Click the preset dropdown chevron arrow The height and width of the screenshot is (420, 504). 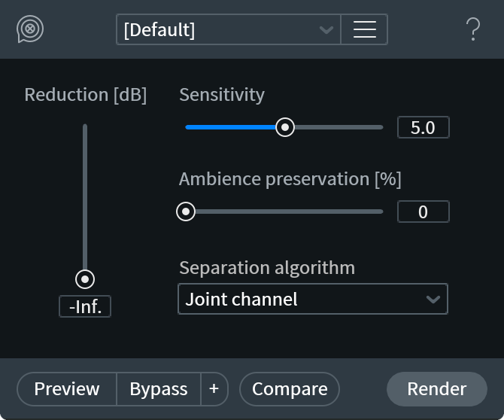326,30
